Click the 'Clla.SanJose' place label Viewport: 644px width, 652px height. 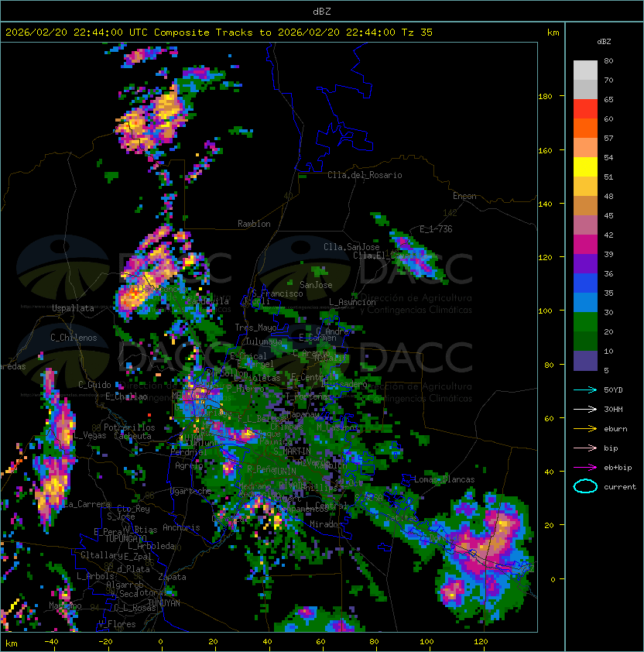351,247
